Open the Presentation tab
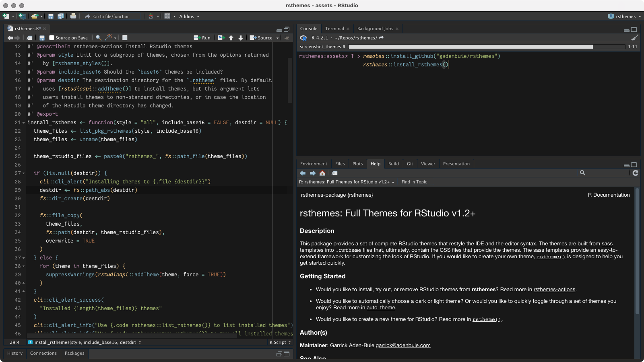This screenshot has height=362, width=644. tap(456, 164)
